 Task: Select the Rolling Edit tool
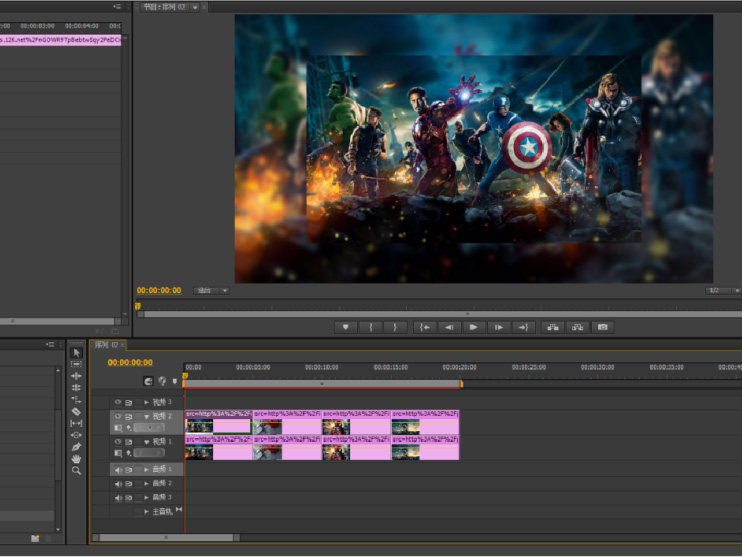(x=76, y=388)
